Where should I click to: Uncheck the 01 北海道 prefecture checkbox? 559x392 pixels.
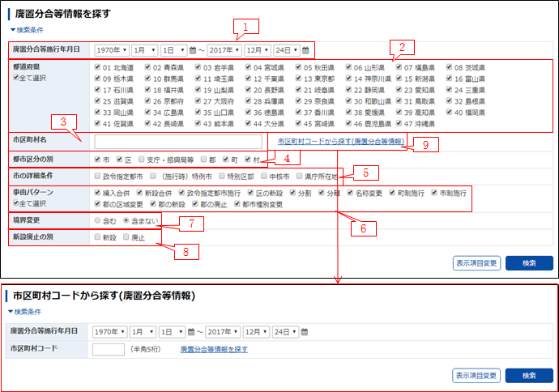pos(98,67)
